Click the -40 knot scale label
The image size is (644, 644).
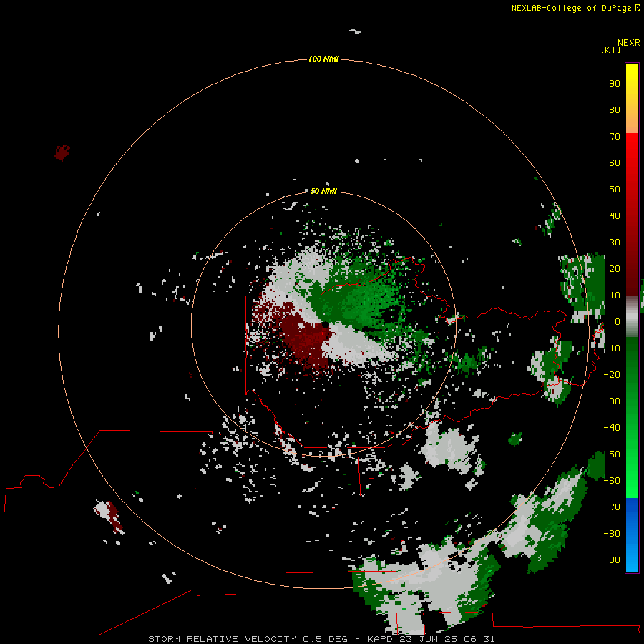point(612,428)
